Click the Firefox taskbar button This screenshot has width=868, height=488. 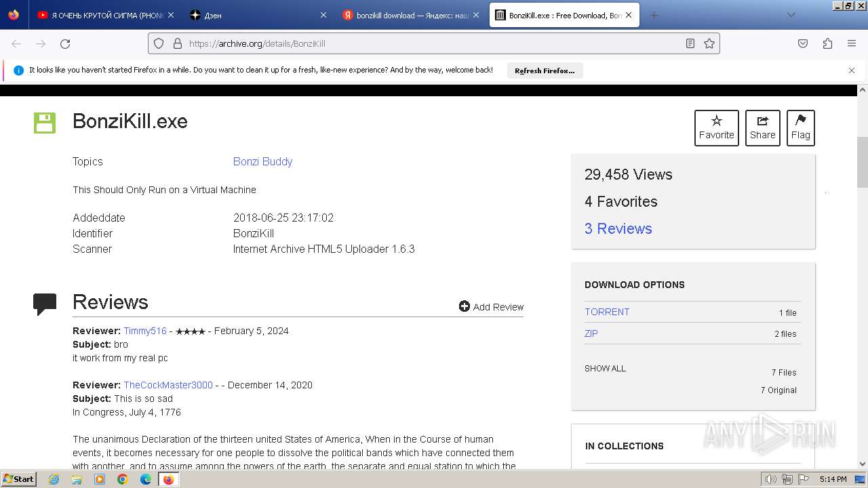click(169, 479)
